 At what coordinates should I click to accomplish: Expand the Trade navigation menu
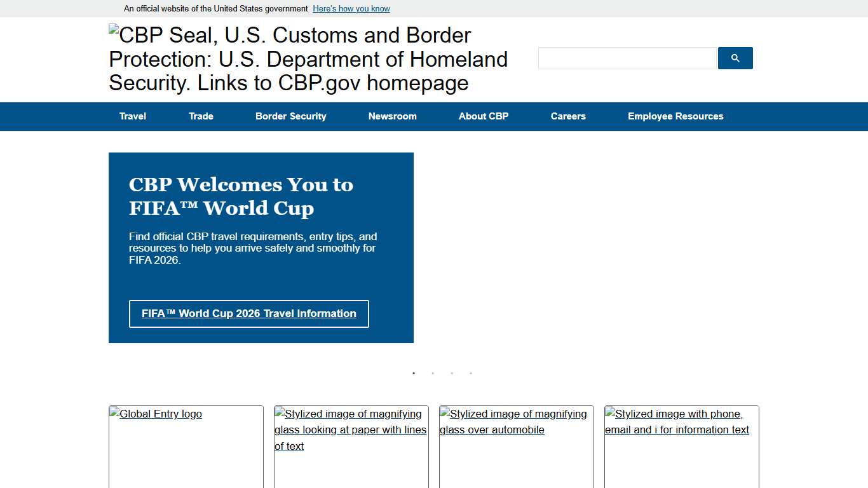tap(201, 116)
